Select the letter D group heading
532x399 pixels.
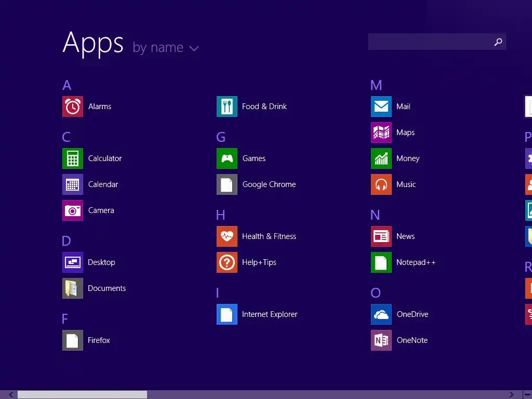(x=66, y=241)
